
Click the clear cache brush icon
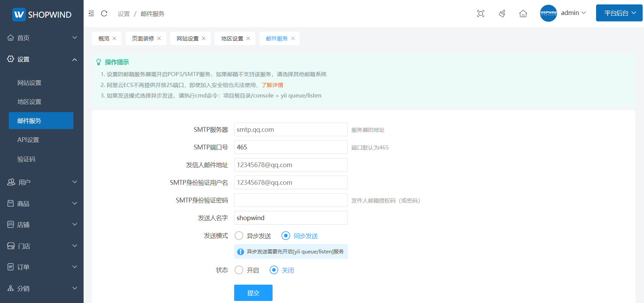(502, 14)
